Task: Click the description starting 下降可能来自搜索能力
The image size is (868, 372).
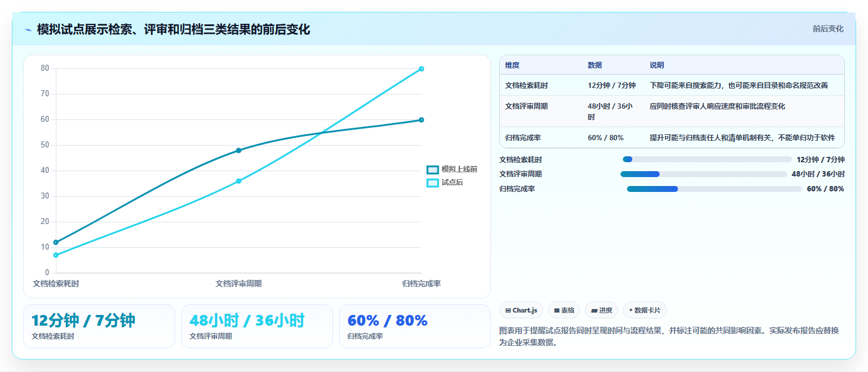Action: point(739,86)
